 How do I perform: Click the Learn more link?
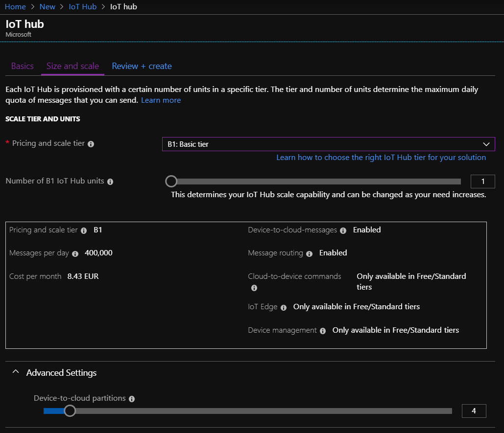[x=161, y=100]
